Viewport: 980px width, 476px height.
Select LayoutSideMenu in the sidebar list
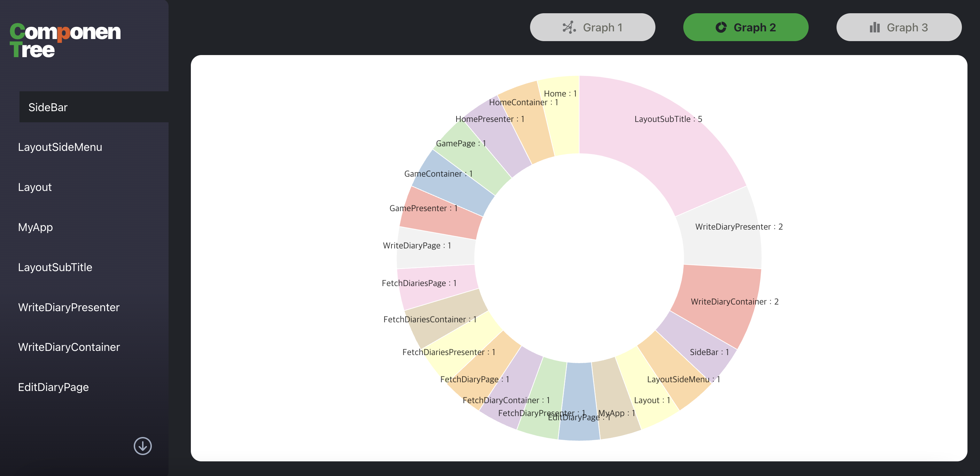[x=60, y=147]
